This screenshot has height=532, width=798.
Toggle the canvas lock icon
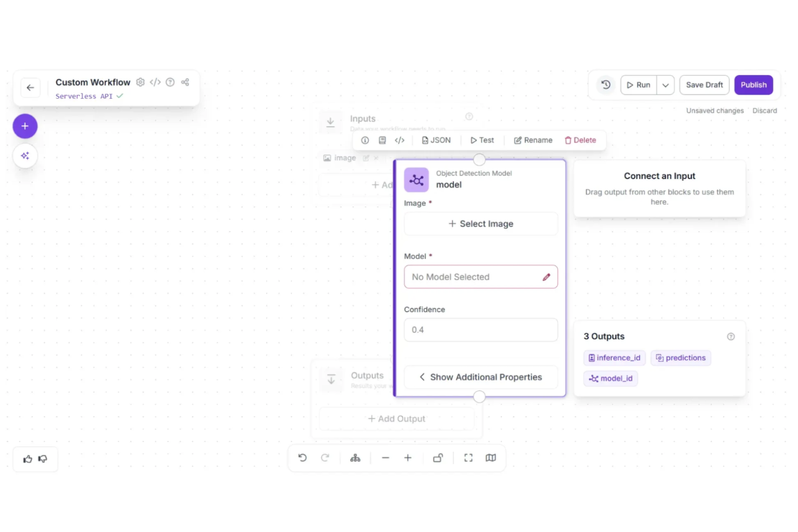pos(438,458)
